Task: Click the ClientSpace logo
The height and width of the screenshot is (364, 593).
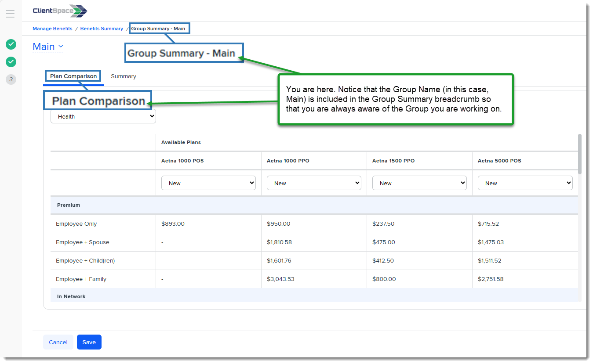Action: (60, 11)
